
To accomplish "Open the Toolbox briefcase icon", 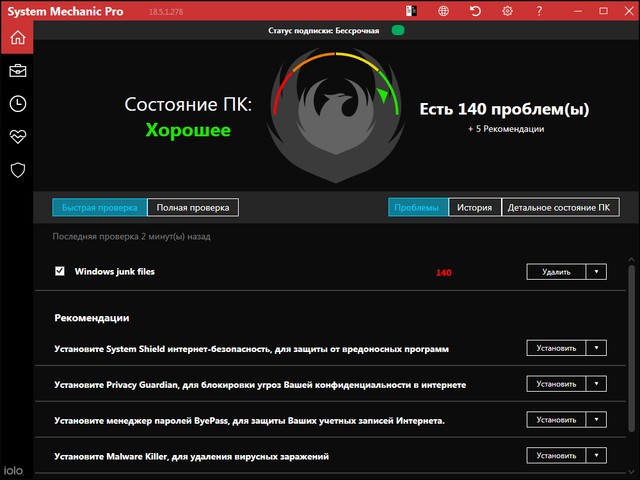I will coord(17,71).
